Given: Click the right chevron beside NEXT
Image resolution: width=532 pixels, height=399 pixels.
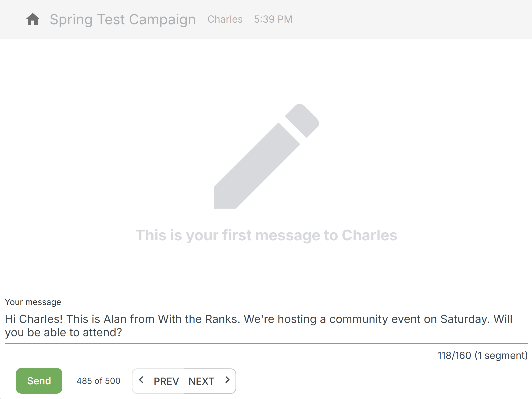Looking at the screenshot, I should pyautogui.click(x=227, y=380).
